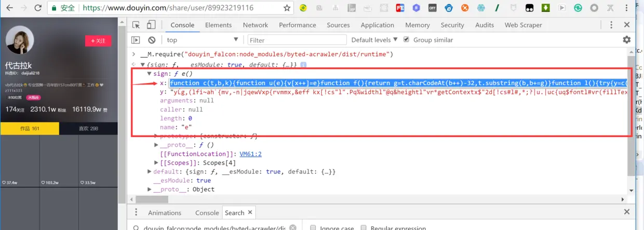Close the Search drawer tab

coord(250,212)
